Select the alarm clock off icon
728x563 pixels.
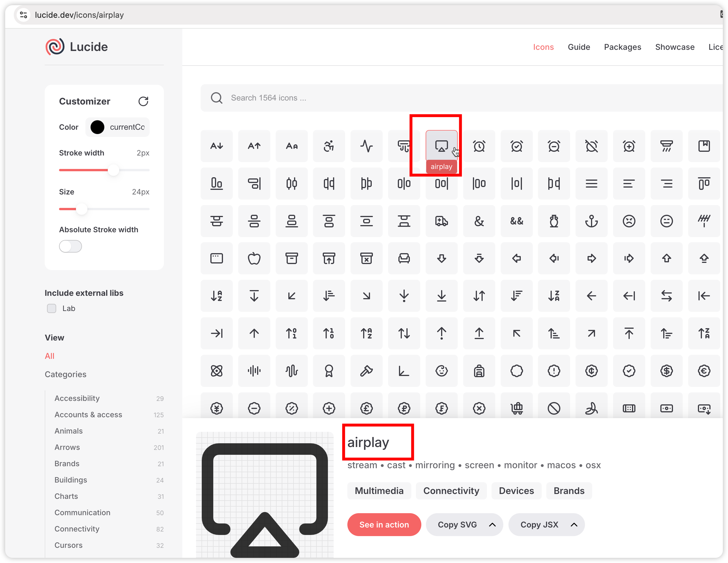(591, 146)
